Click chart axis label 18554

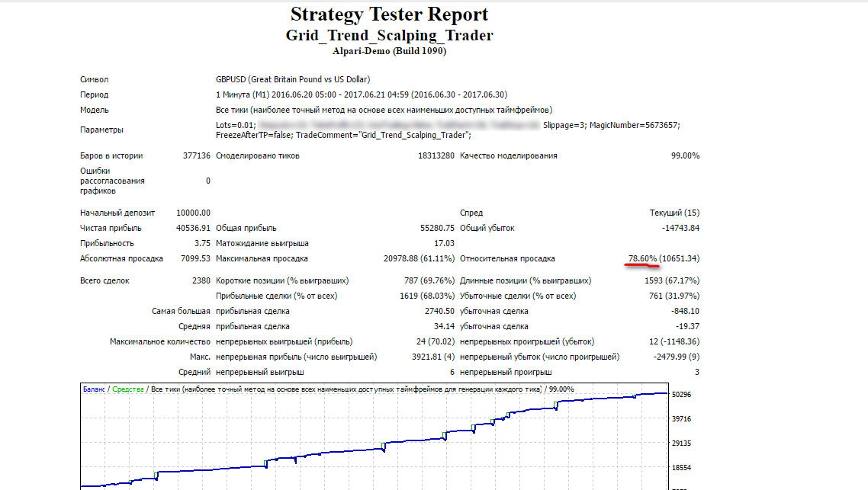(681, 468)
